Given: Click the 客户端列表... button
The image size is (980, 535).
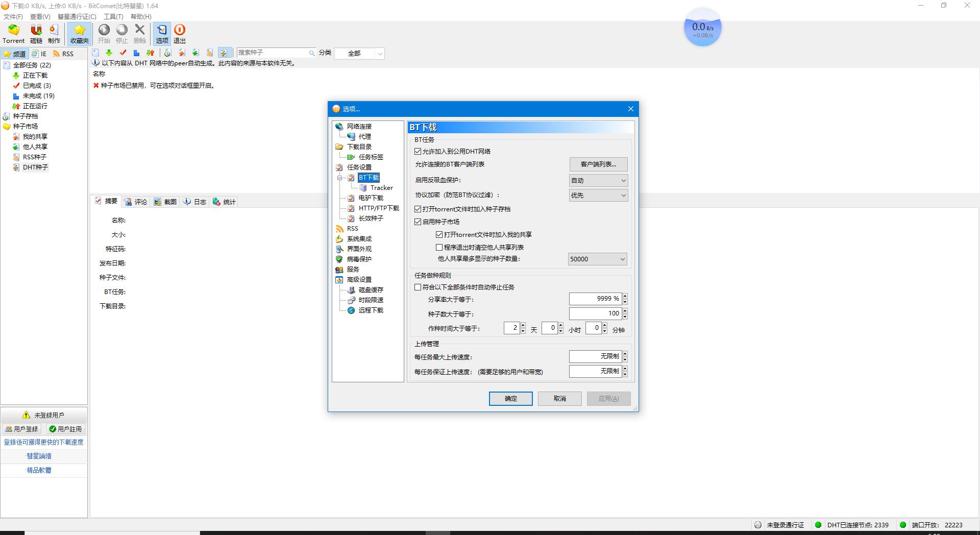Looking at the screenshot, I should pos(598,164).
